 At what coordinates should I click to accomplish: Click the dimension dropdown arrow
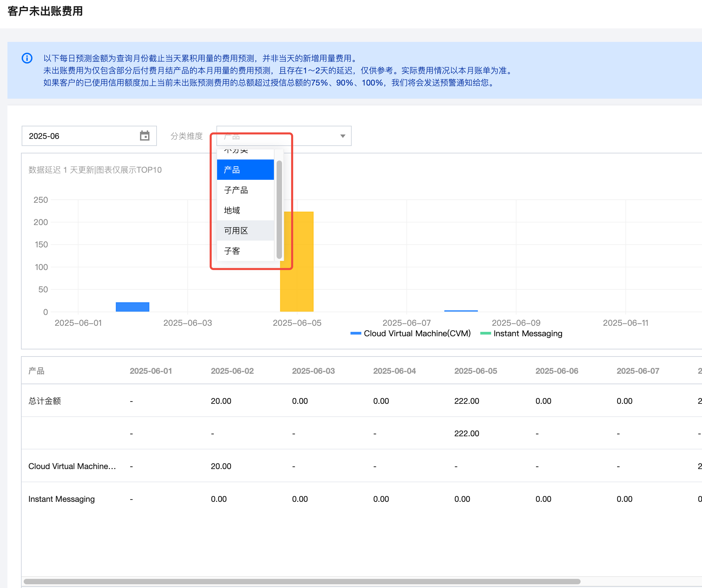(x=343, y=136)
